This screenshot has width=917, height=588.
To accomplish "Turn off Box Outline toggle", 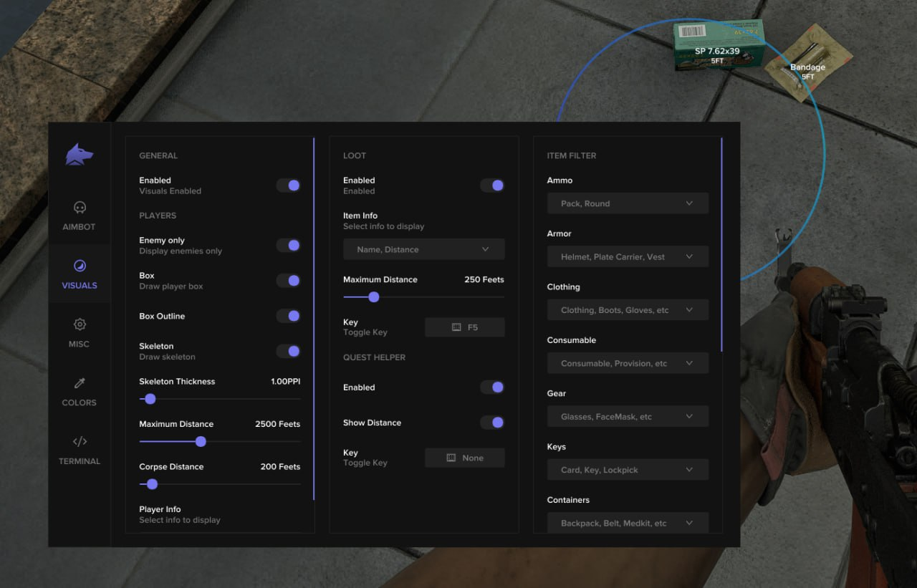I will (x=289, y=316).
